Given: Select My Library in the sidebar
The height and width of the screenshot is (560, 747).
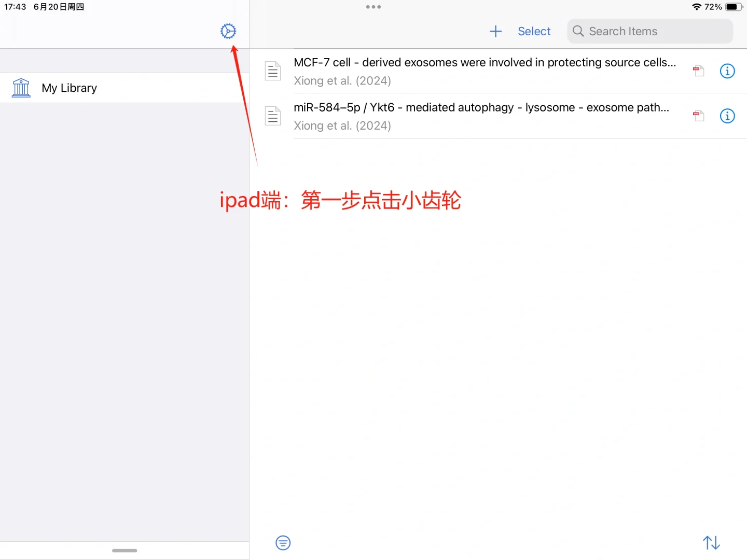Looking at the screenshot, I should point(69,88).
